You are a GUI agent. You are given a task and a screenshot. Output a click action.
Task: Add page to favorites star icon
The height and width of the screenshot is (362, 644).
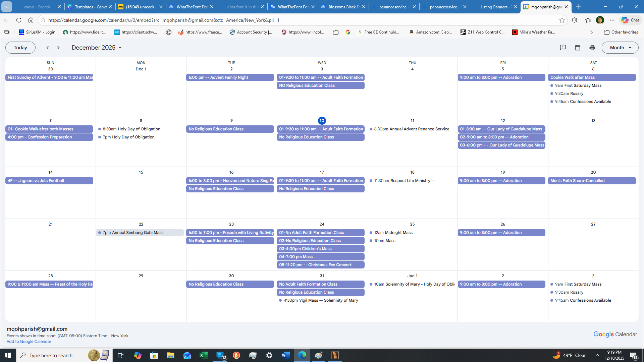562,20
